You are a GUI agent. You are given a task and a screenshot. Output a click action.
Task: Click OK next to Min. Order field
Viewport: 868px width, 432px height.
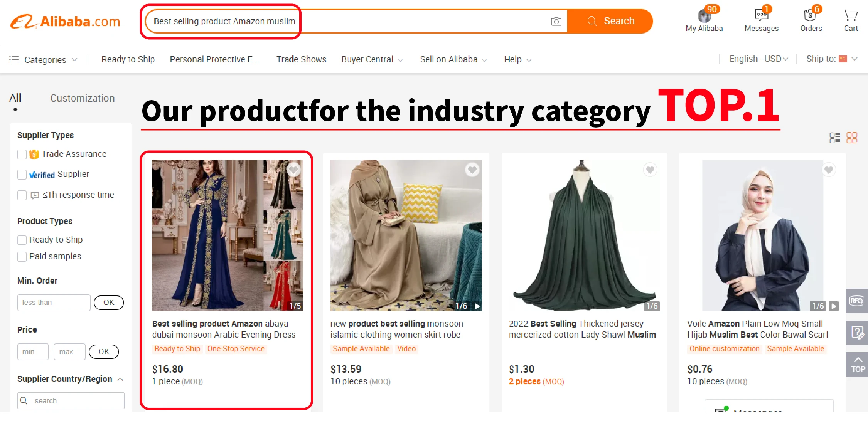pyautogui.click(x=108, y=303)
